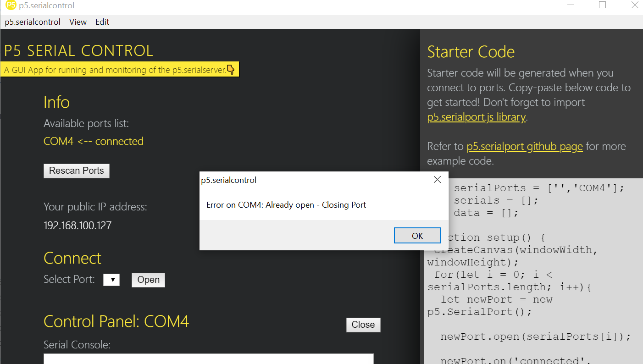Click OK in the error dialog

click(417, 236)
